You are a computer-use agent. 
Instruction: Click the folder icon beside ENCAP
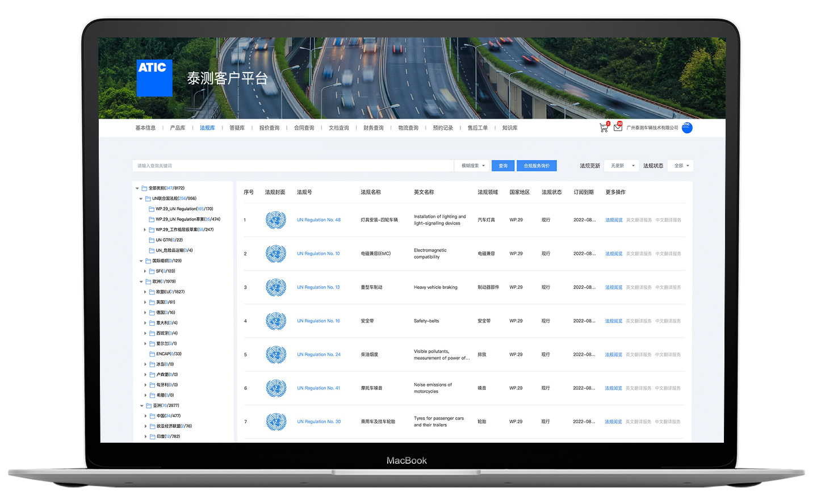(152, 354)
